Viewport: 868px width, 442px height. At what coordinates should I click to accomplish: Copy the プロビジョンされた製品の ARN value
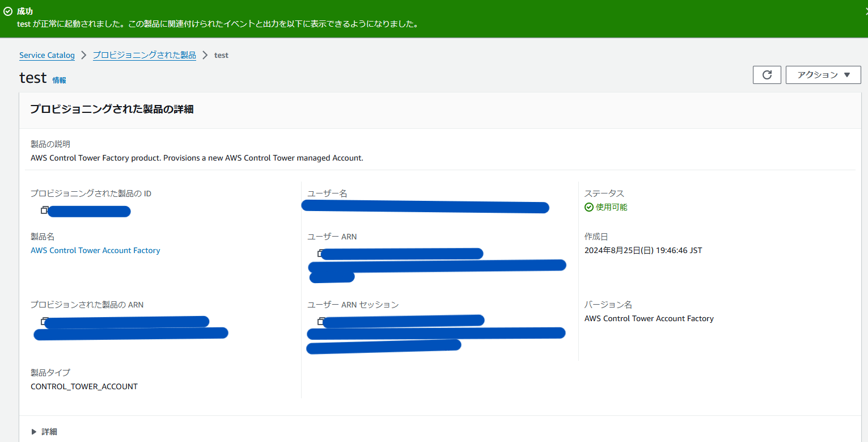(x=44, y=321)
